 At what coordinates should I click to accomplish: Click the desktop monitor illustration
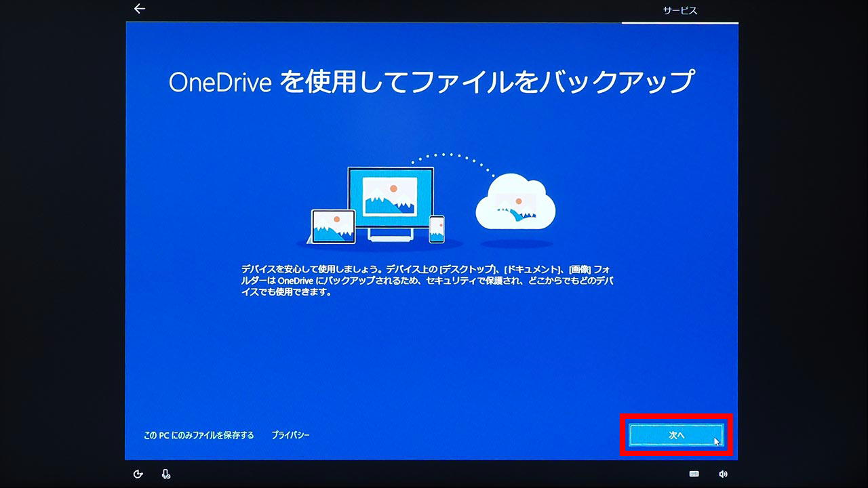pyautogui.click(x=391, y=203)
